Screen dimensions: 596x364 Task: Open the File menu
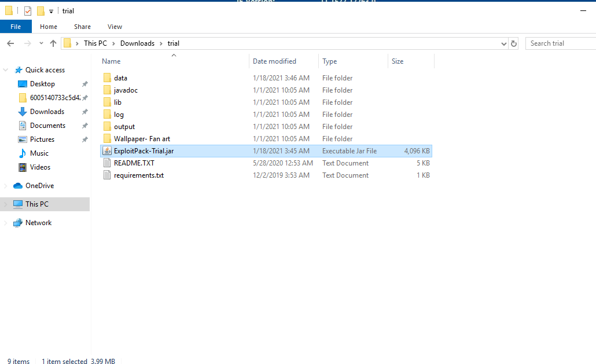[x=16, y=27]
